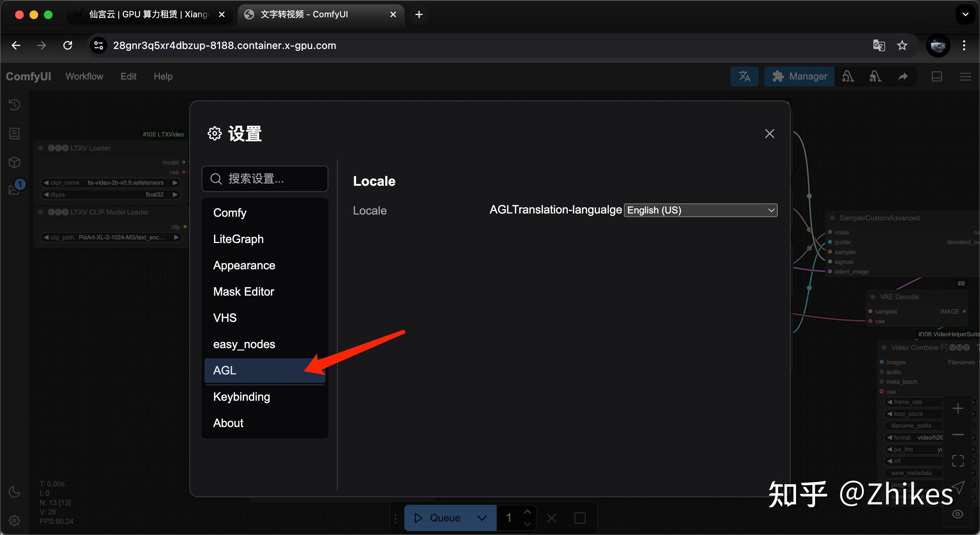Open the Manager button
The image size is (980, 535).
[x=799, y=76]
